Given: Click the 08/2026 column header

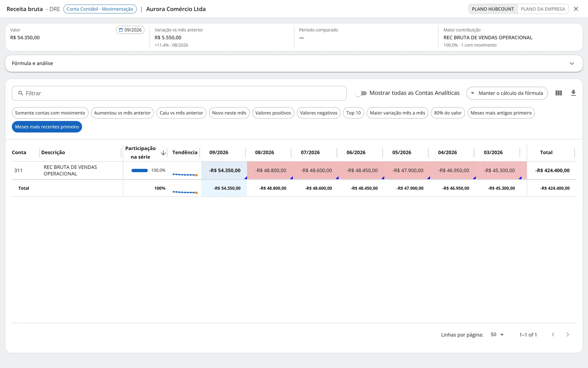Looking at the screenshot, I should point(264,152).
